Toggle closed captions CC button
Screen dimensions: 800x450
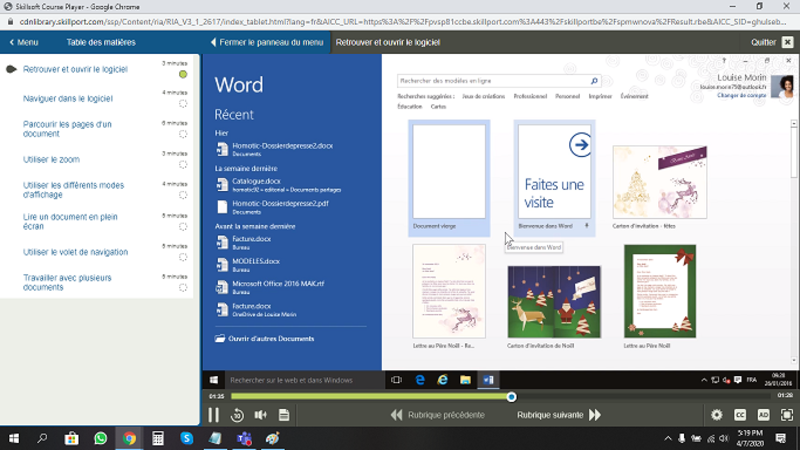coord(740,415)
